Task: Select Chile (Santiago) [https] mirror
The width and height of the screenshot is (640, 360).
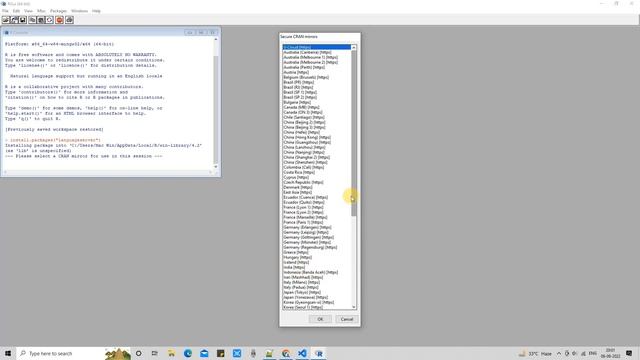Action: click(x=317, y=117)
